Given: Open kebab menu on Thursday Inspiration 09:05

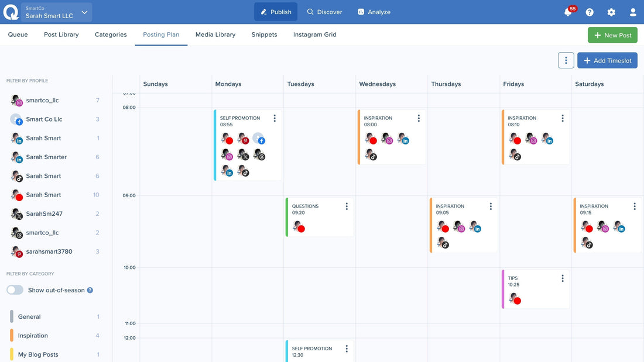Looking at the screenshot, I should click(x=491, y=206).
